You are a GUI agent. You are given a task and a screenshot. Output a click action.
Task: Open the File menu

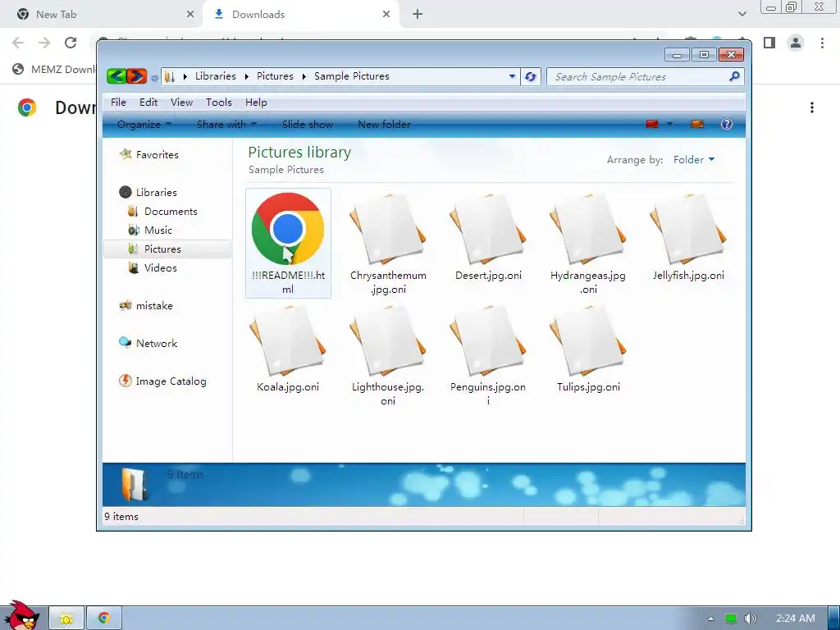click(x=118, y=103)
